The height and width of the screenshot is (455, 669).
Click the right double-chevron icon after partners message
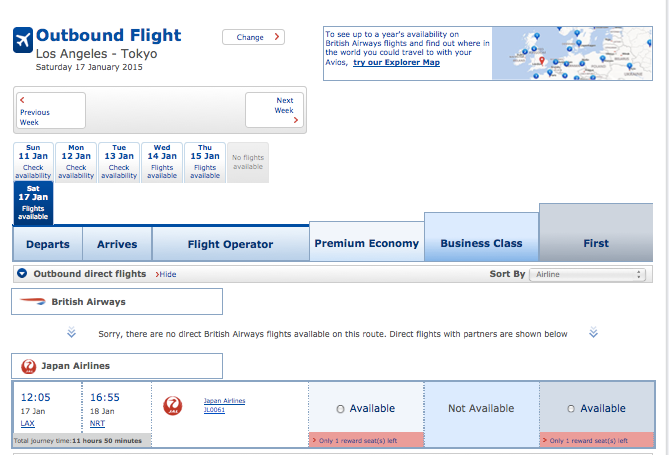[x=593, y=333]
